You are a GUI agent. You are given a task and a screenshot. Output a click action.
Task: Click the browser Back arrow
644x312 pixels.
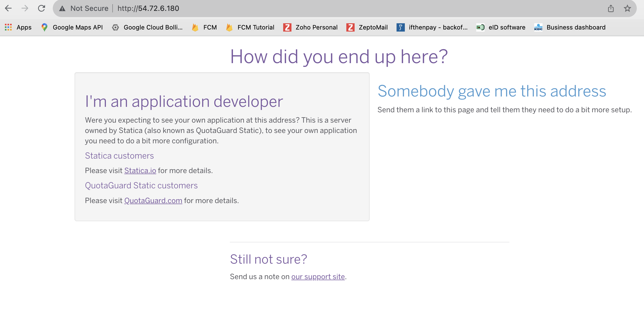click(x=8, y=8)
